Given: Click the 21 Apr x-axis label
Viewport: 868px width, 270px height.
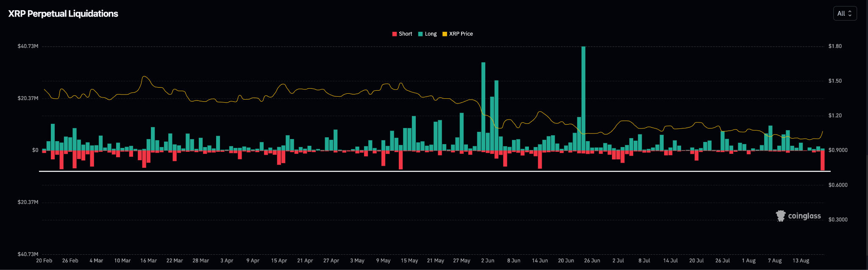Looking at the screenshot, I should pos(305,261).
